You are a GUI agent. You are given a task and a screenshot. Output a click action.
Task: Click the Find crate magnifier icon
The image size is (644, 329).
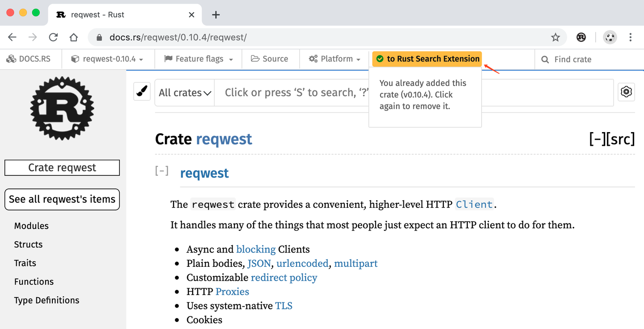(x=545, y=60)
